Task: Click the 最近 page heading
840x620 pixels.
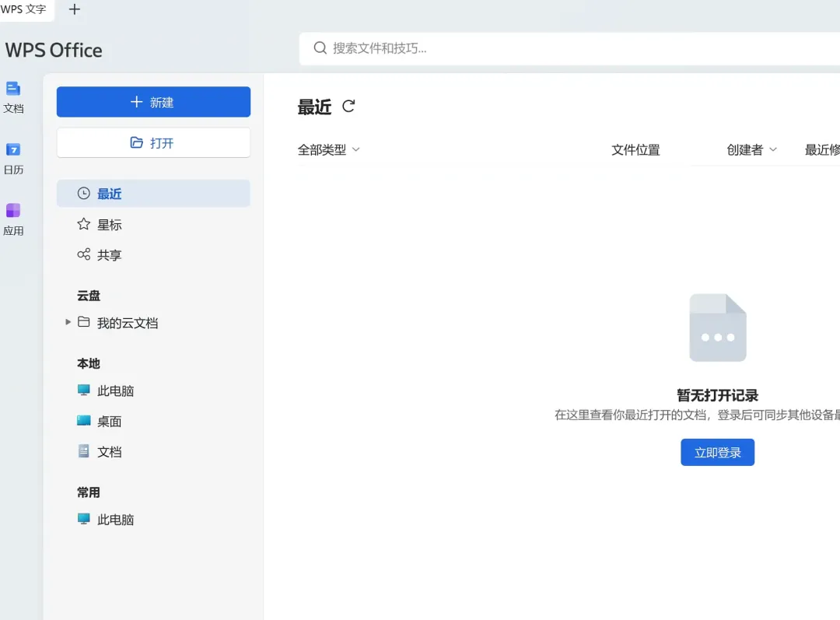Action: pyautogui.click(x=314, y=107)
